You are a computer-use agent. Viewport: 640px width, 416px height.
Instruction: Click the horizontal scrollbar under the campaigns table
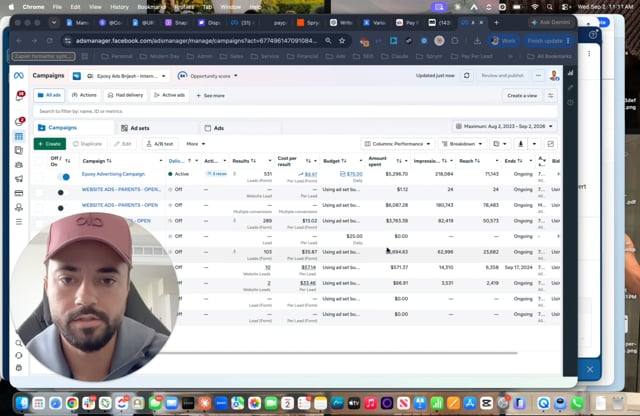(x=339, y=353)
